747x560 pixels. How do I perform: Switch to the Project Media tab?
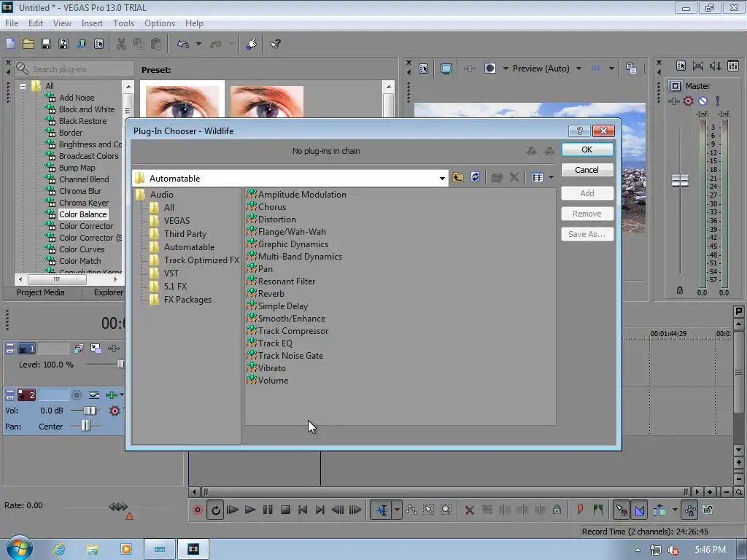coord(41,292)
